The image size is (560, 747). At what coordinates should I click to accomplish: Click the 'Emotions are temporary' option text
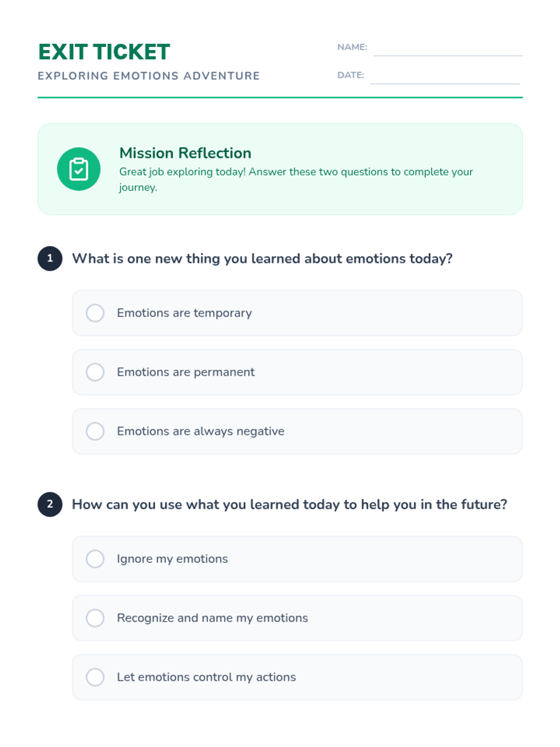(x=184, y=313)
